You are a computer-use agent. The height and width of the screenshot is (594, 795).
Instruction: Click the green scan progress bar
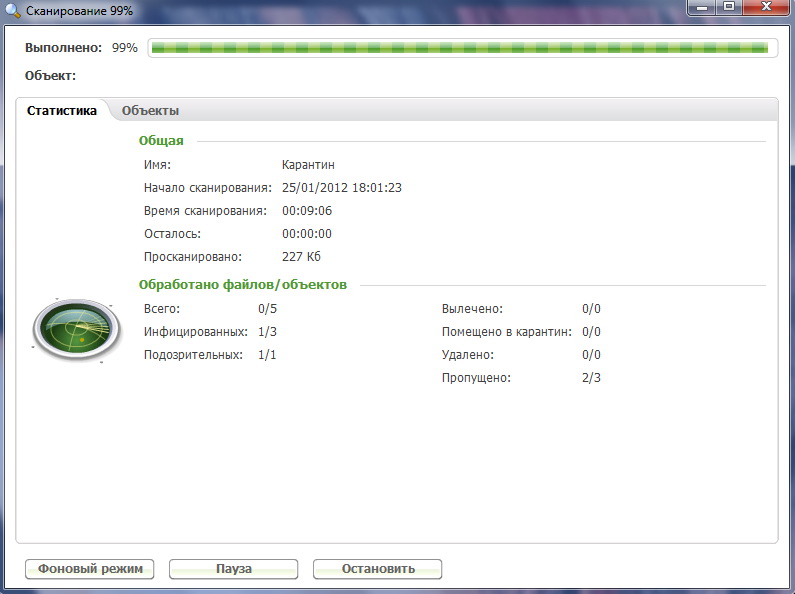click(x=459, y=48)
